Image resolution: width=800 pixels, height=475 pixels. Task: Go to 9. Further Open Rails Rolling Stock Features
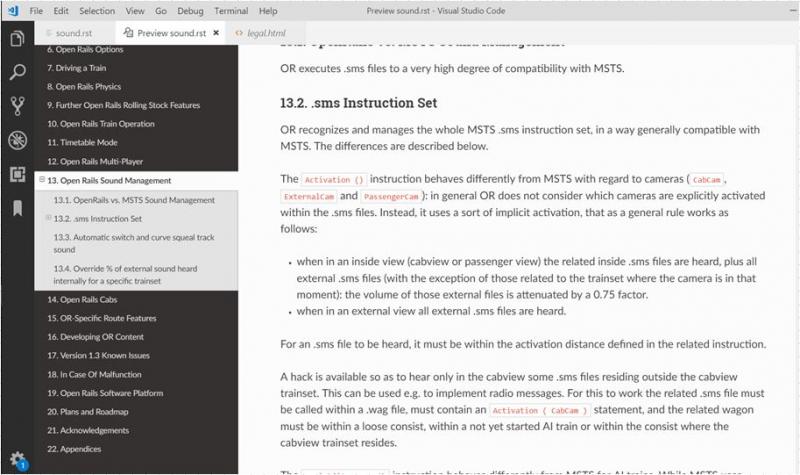click(x=123, y=105)
